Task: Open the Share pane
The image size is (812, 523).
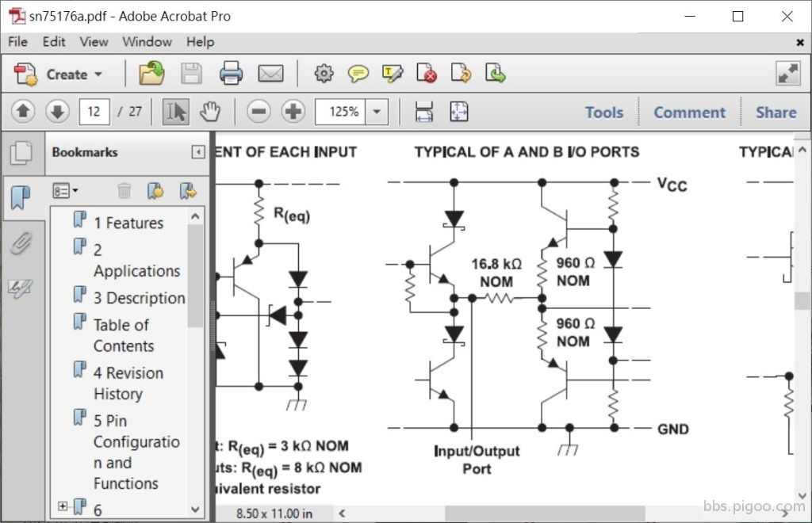Action: tap(776, 113)
